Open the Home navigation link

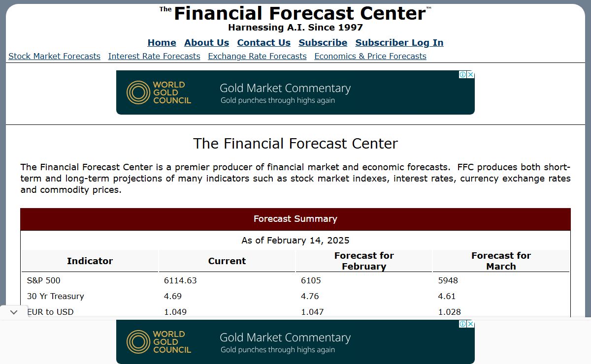162,43
